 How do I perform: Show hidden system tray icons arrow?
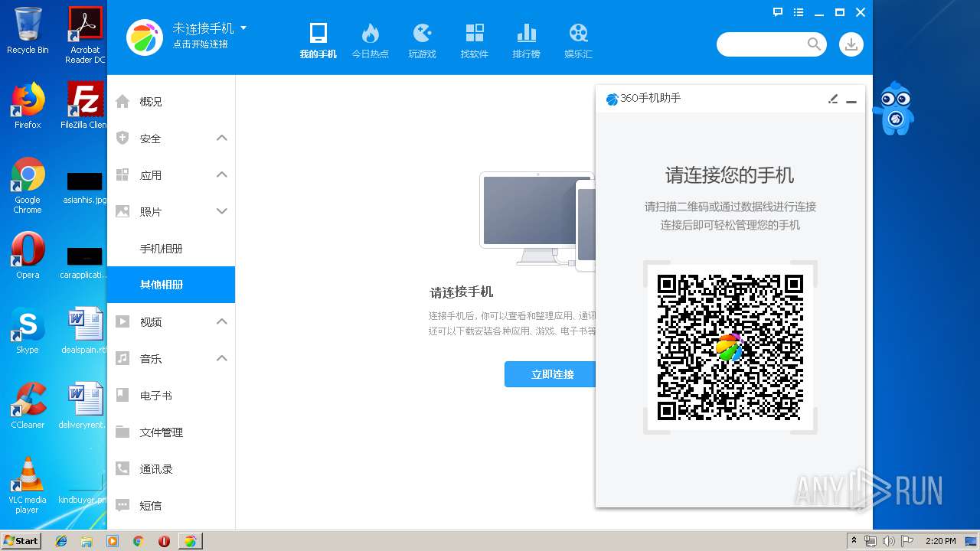[x=854, y=541]
